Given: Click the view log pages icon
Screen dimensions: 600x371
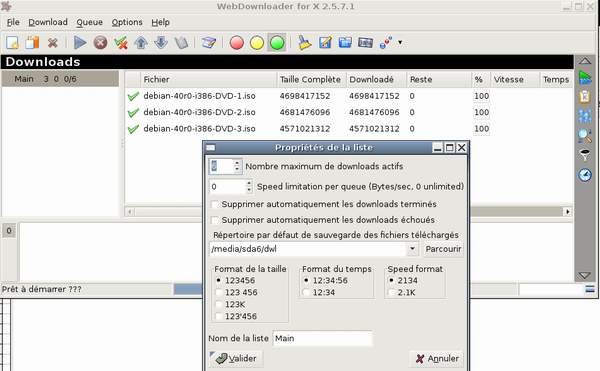Looking at the screenshot, I should click(181, 42).
